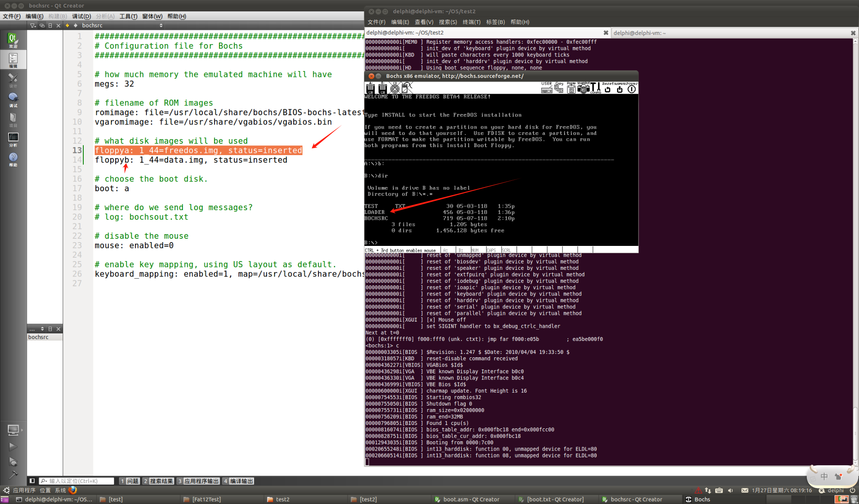859x504 pixels.
Task: Switch to Qt Creator Debug mode (调试)
Action: (13, 100)
